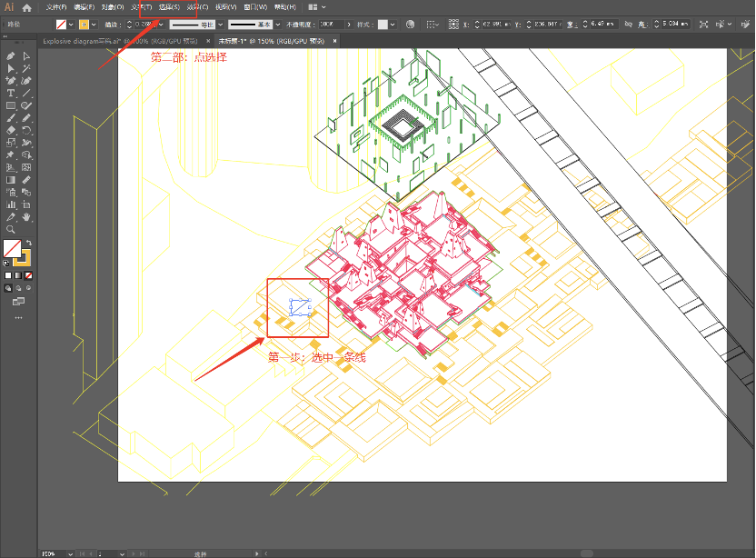Select the Perspective Grid tool
The height and width of the screenshot is (558, 756).
pyautogui.click(x=11, y=167)
